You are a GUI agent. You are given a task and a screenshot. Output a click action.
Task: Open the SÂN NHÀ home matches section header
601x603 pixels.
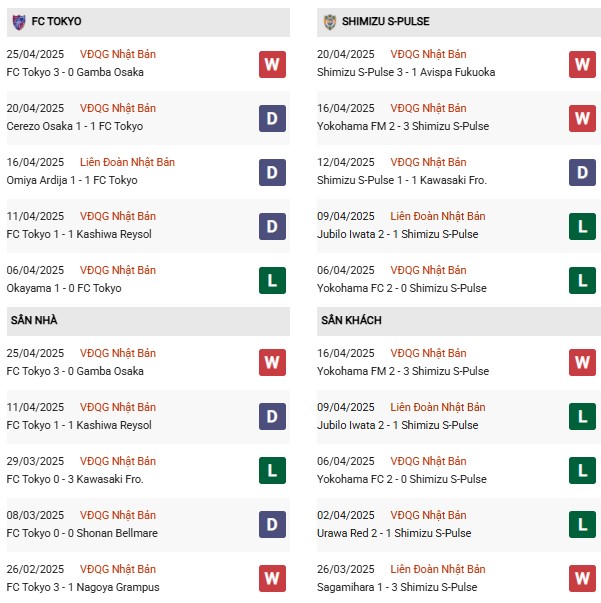pos(36,320)
